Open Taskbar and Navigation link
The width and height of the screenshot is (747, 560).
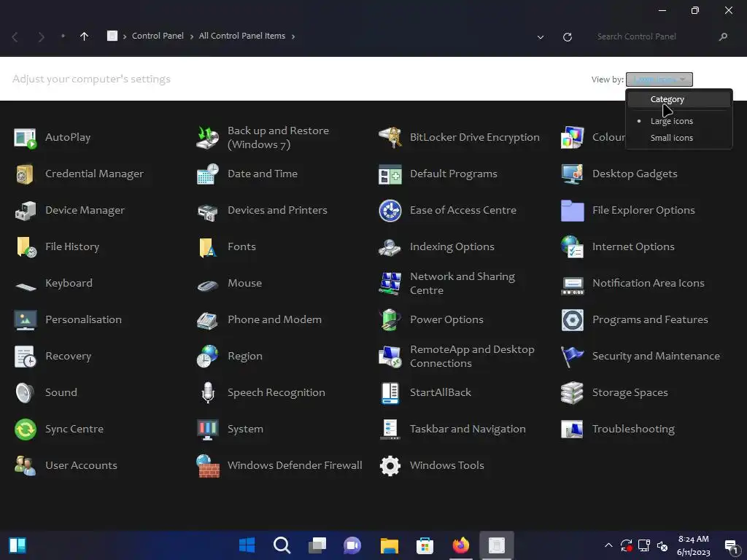tap(468, 429)
